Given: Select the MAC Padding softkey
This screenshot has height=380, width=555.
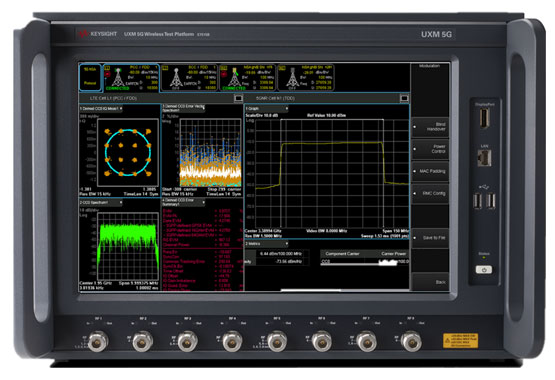Looking at the screenshot, I should pos(430,171).
